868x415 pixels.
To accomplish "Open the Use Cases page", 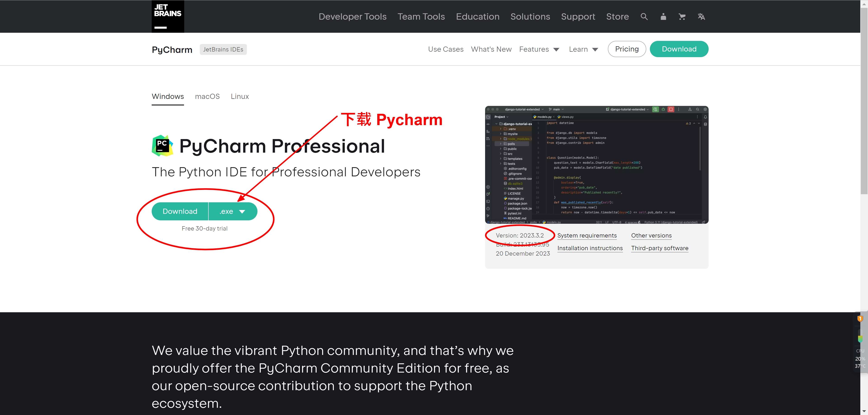I will (x=446, y=49).
